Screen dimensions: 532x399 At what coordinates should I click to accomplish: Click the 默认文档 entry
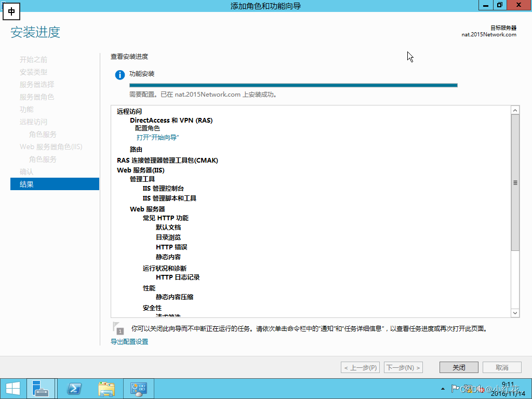168,228
